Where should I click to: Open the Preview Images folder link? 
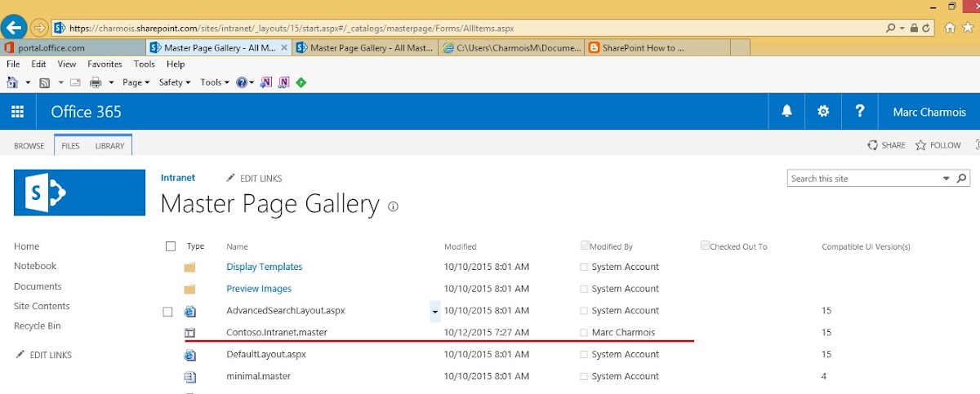[259, 289]
